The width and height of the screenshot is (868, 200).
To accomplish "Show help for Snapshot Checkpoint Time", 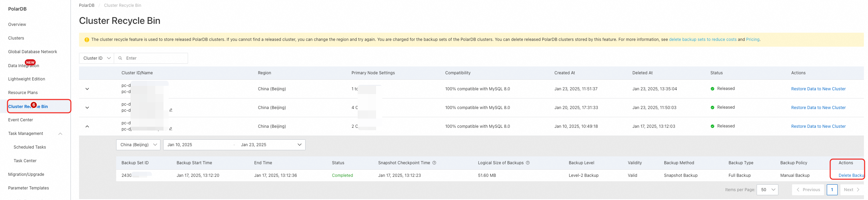I will point(434,163).
